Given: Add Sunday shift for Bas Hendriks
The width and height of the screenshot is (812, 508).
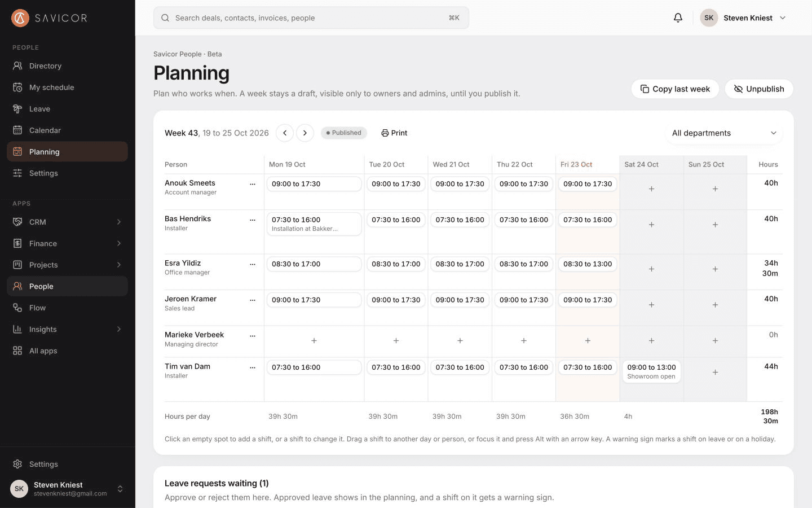Looking at the screenshot, I should click(x=715, y=225).
